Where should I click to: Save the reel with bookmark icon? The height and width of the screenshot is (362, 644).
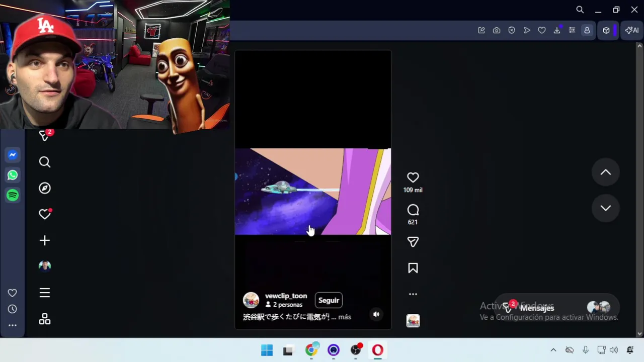413,268
